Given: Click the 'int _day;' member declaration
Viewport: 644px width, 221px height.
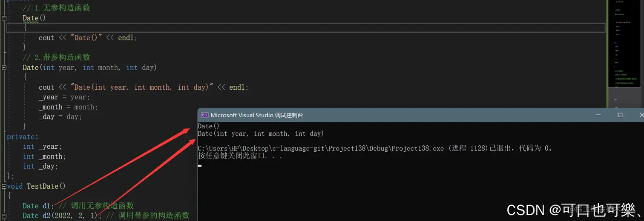Looking at the screenshot, I should tap(41, 166).
